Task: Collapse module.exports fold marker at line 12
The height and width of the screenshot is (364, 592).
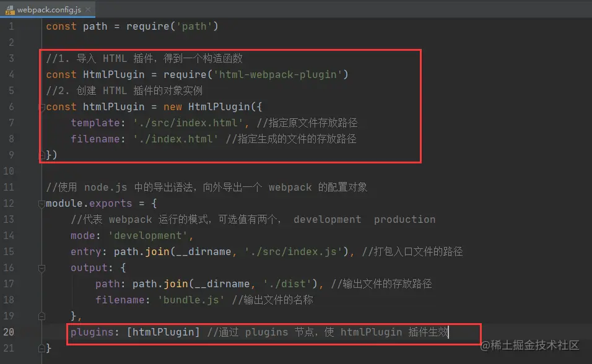Action: (42, 204)
